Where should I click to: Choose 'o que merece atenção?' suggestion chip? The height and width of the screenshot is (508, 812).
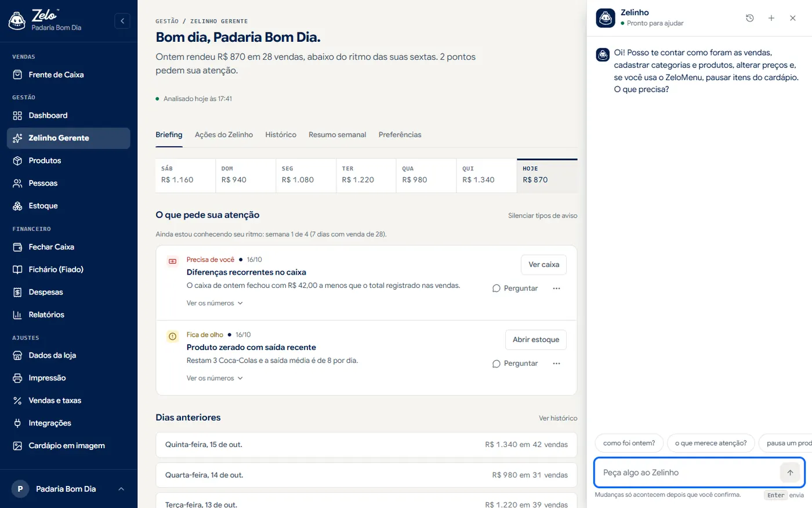point(711,444)
